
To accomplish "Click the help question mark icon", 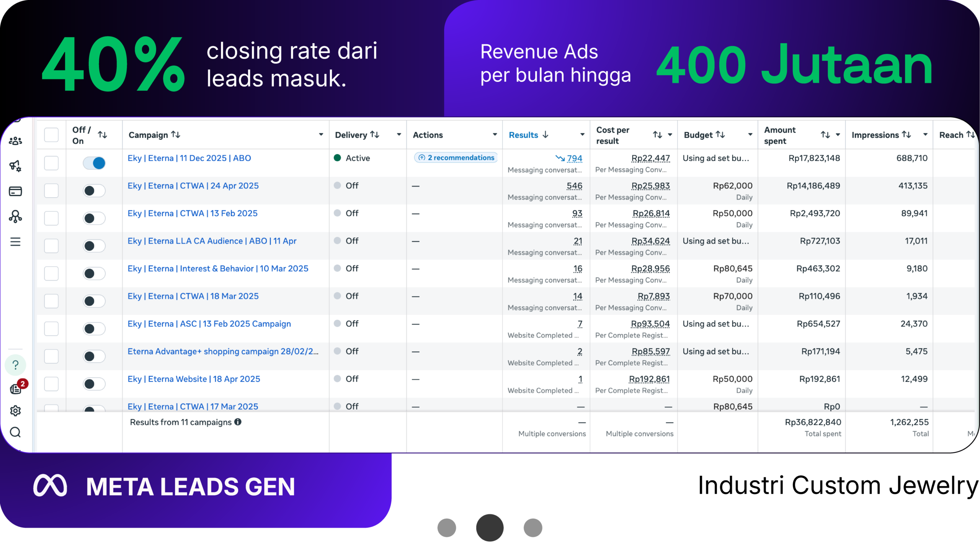I will 15,365.
